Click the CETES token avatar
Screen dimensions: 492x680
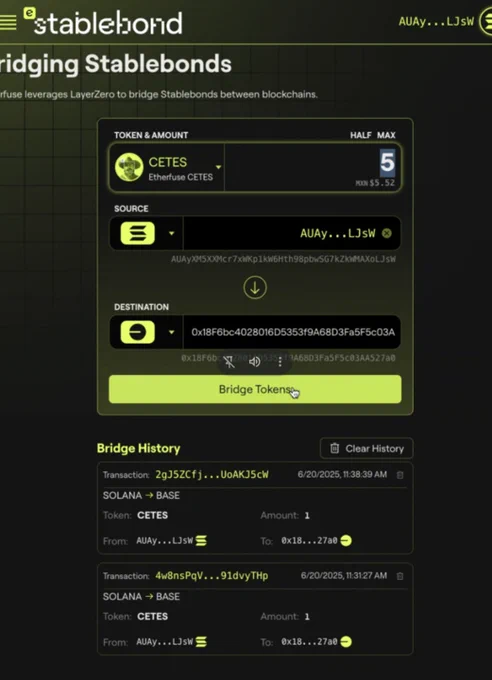point(129,167)
